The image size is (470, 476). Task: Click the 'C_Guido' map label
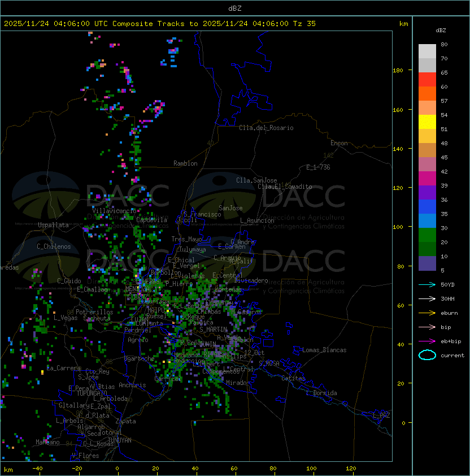69,281
